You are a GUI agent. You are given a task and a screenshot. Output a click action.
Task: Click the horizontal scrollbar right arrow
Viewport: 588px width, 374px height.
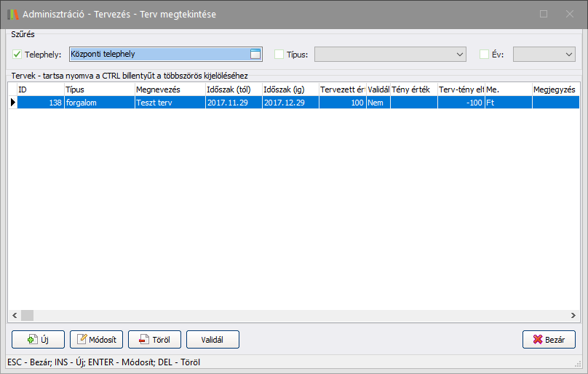574,316
